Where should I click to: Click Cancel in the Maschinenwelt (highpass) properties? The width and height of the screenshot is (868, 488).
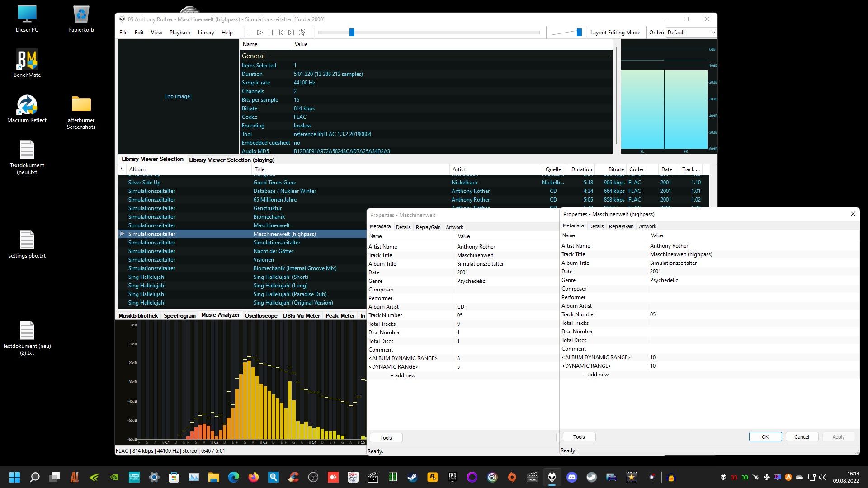tap(802, 437)
